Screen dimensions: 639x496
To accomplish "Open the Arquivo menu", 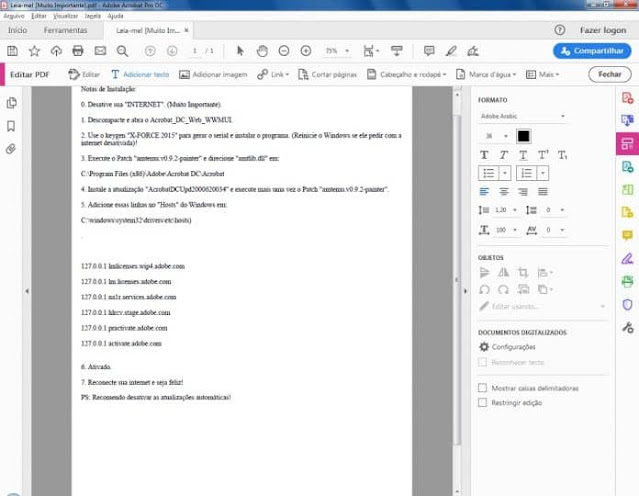I will (13, 16).
